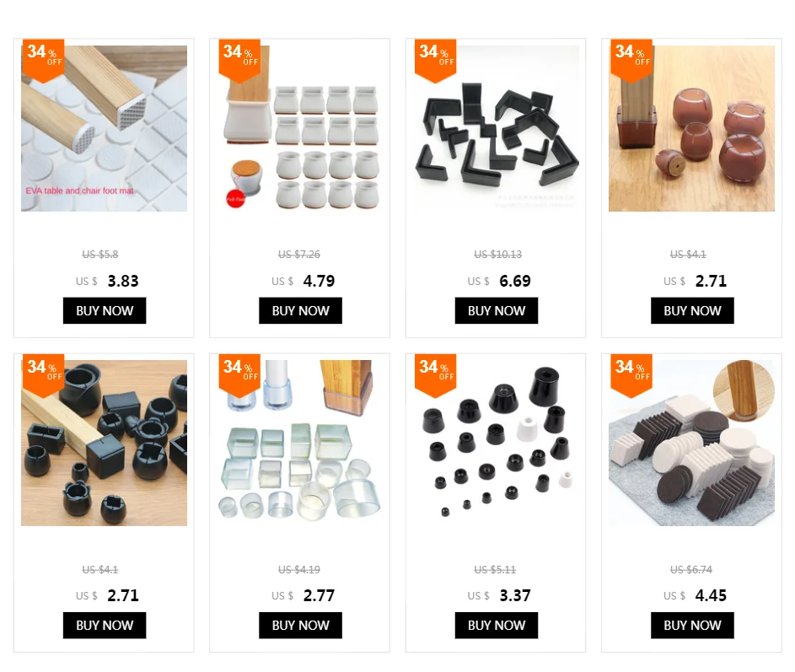The width and height of the screenshot is (795, 672).
Task: Buy the item priced US $4.79
Action: pos(301,310)
